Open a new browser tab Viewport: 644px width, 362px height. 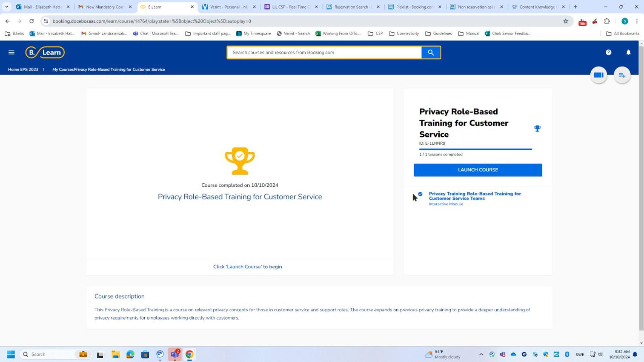point(576,7)
